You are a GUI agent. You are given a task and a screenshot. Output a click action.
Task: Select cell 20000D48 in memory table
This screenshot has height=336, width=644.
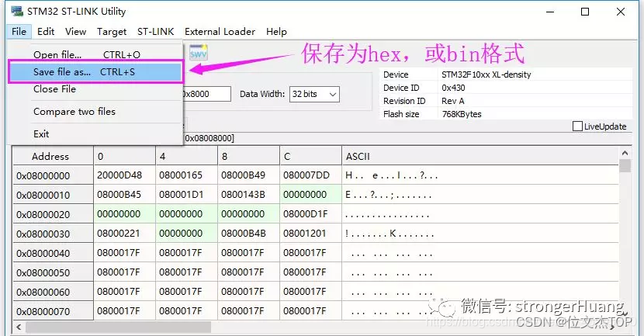pyautogui.click(x=124, y=175)
